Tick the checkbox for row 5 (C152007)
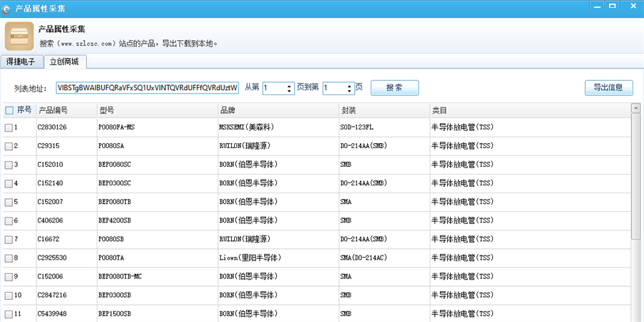Screen dimensions: 644x322 9,202
